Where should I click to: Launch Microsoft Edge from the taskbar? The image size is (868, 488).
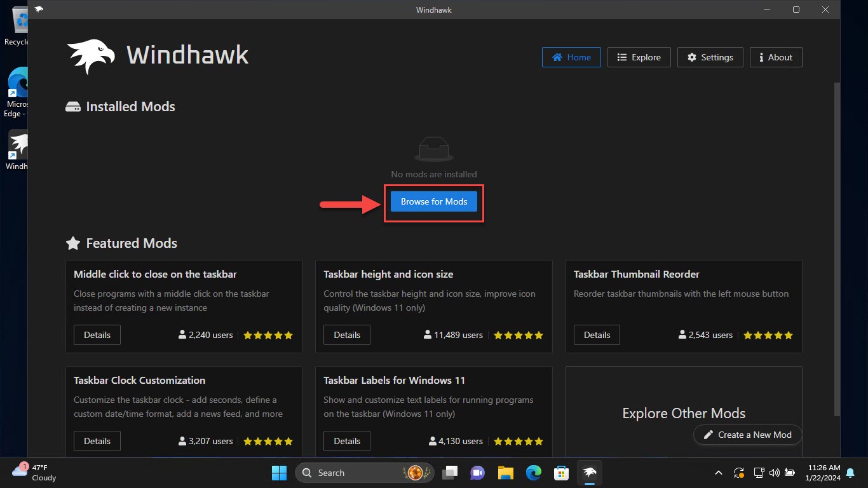(x=533, y=473)
